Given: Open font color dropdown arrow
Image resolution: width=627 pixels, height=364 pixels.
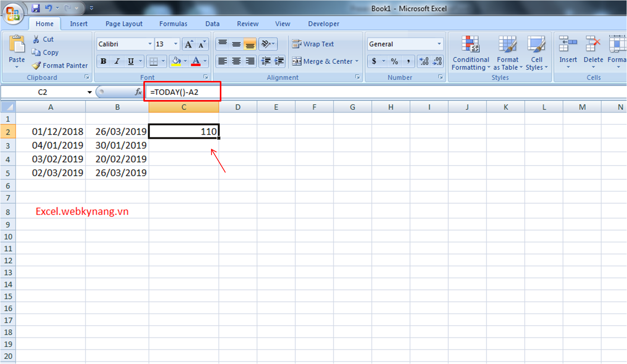Looking at the screenshot, I should click(x=205, y=61).
